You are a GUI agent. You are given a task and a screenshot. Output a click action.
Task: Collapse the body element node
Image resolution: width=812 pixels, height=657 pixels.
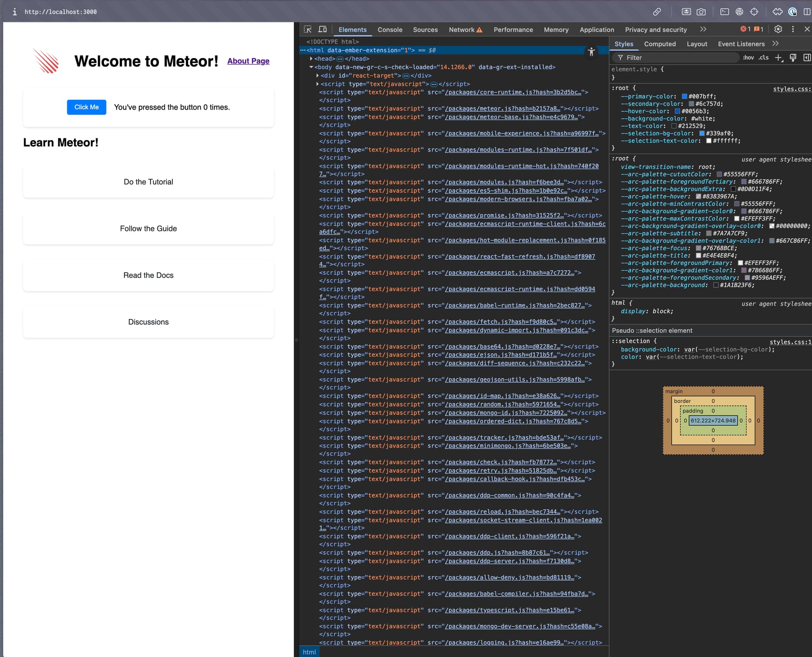(x=311, y=67)
